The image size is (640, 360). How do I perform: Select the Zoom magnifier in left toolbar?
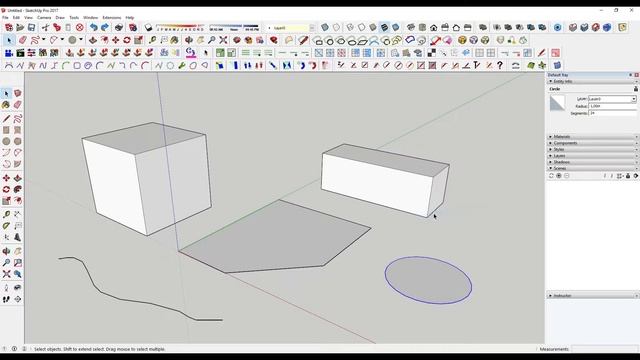(x=6, y=263)
